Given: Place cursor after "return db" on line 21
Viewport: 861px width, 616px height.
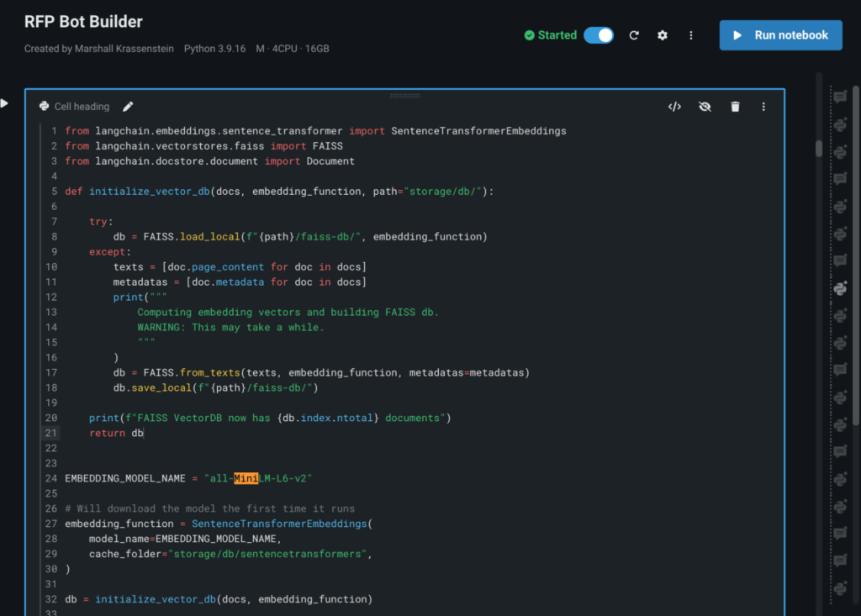Looking at the screenshot, I should (x=145, y=433).
